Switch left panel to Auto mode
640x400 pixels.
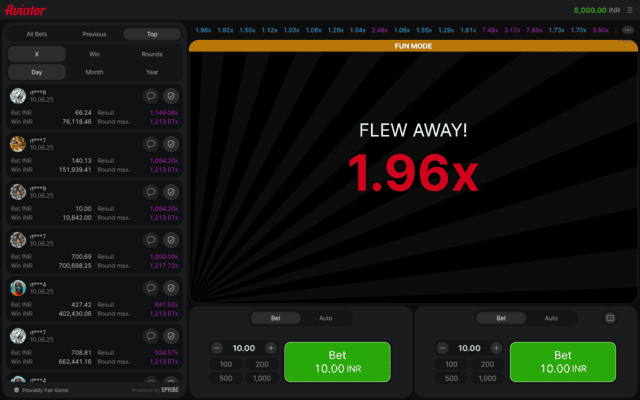(326, 318)
